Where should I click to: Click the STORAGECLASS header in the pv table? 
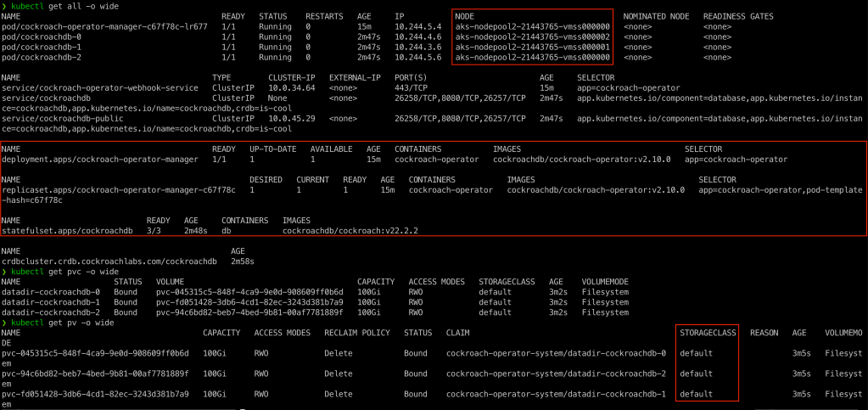(x=708, y=332)
